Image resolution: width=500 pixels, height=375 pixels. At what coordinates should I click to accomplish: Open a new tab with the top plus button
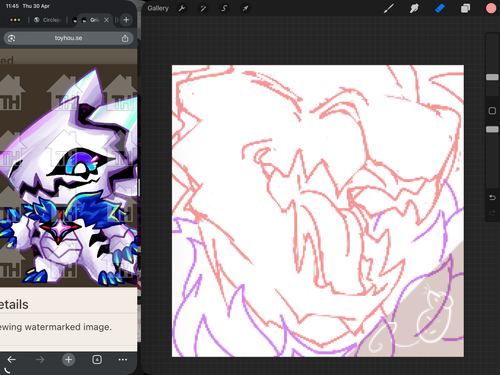126,20
